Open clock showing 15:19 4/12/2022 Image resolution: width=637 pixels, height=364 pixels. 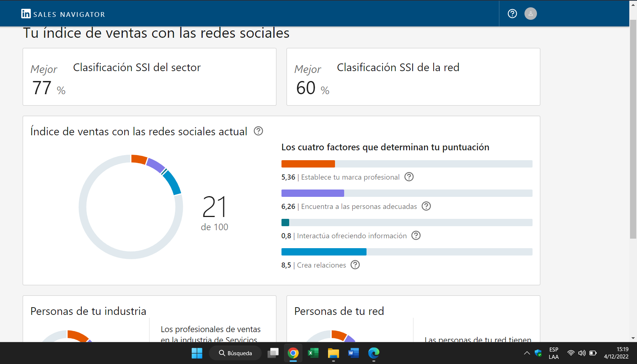click(x=616, y=353)
